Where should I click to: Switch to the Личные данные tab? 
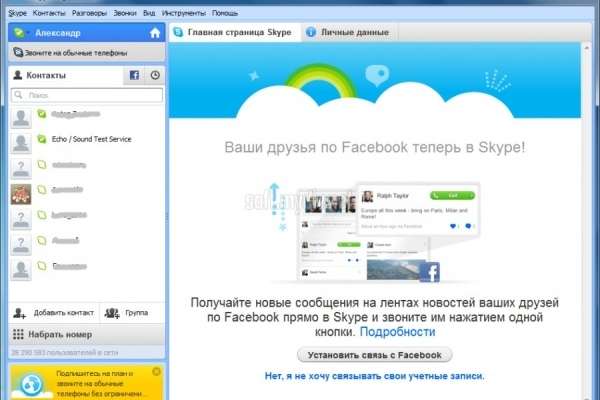pyautogui.click(x=349, y=32)
